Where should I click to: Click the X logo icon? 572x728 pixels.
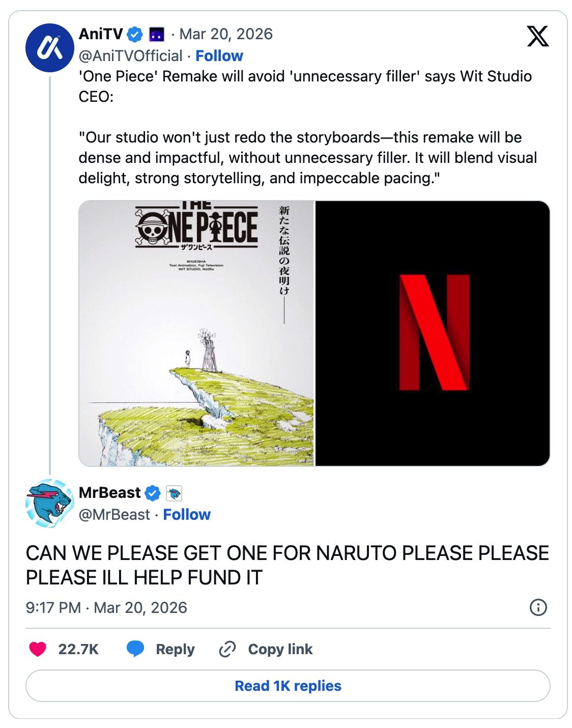(x=537, y=36)
